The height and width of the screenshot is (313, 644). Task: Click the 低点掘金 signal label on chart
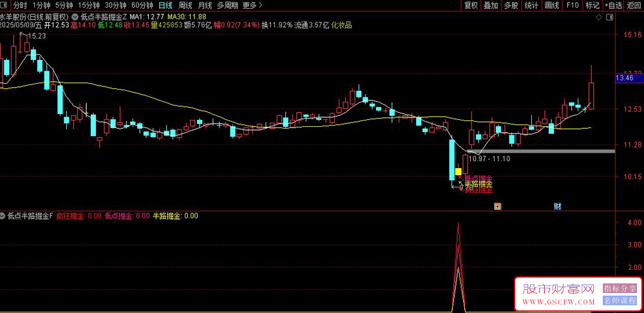(x=478, y=178)
